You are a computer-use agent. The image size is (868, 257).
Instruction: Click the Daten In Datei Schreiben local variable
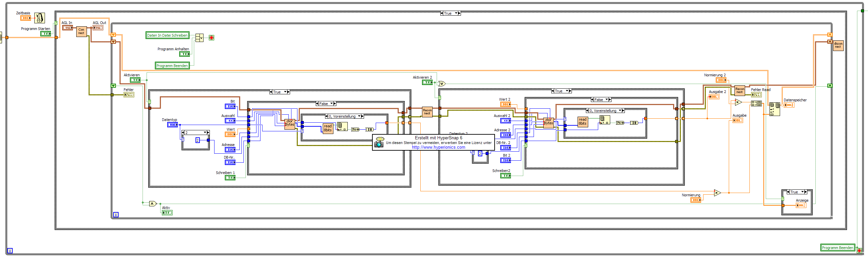[168, 35]
